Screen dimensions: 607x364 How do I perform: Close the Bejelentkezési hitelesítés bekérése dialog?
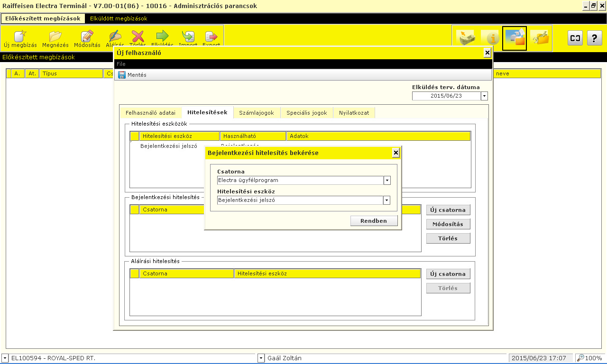[396, 153]
